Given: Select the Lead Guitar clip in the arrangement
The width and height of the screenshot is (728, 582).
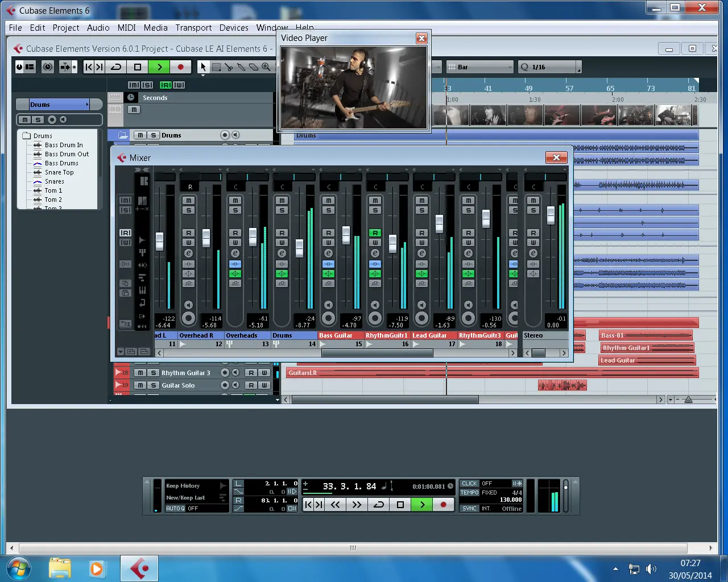Looking at the screenshot, I should (647, 360).
